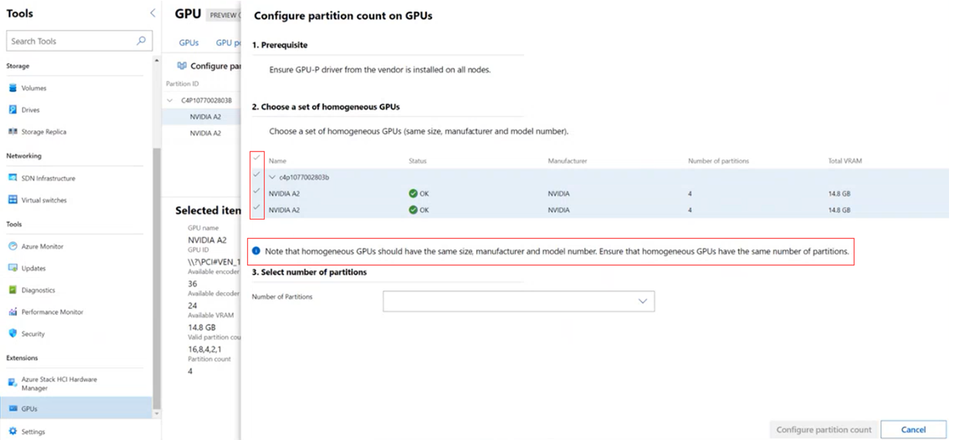980x440 pixels.
Task: Open the Volumes storage tool icon
Action: click(13, 88)
